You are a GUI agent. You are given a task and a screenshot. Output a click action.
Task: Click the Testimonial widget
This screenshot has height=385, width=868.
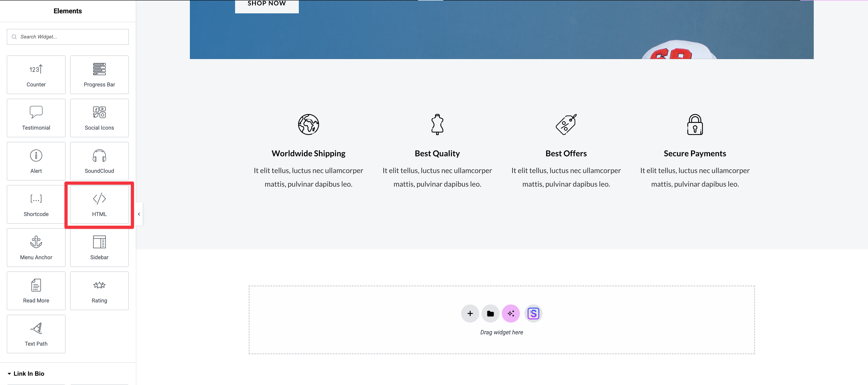36,118
